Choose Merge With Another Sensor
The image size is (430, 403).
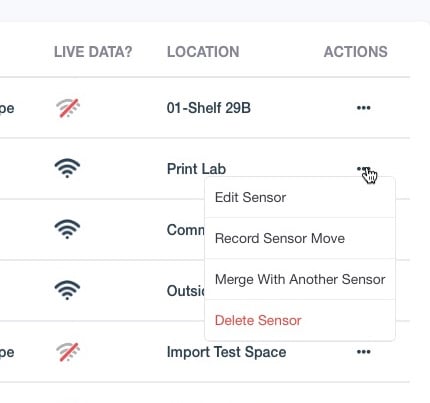click(x=300, y=279)
